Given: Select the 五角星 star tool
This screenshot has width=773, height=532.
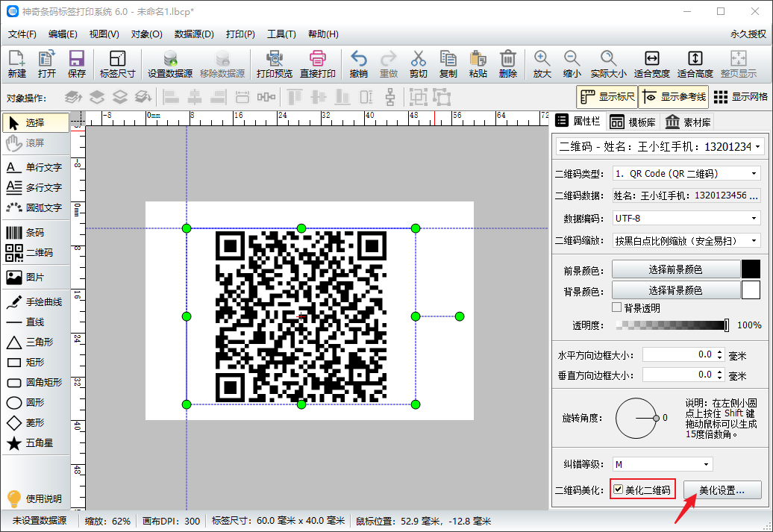Looking at the screenshot, I should 35,443.
